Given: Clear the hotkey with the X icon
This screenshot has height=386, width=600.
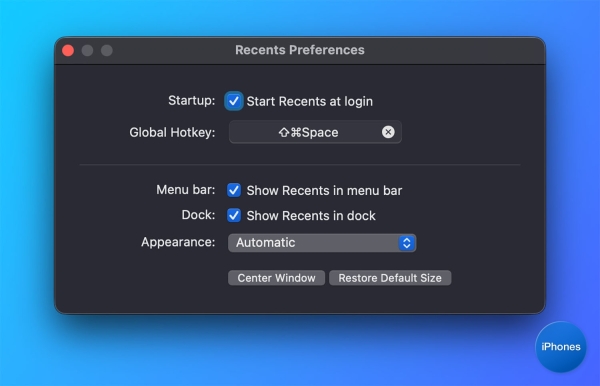Looking at the screenshot, I should [x=388, y=132].
